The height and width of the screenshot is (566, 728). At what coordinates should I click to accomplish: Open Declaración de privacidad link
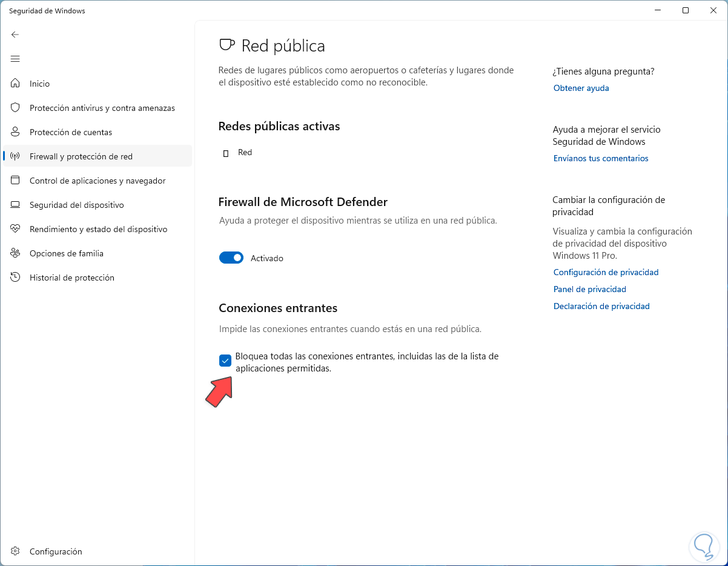(x=601, y=306)
